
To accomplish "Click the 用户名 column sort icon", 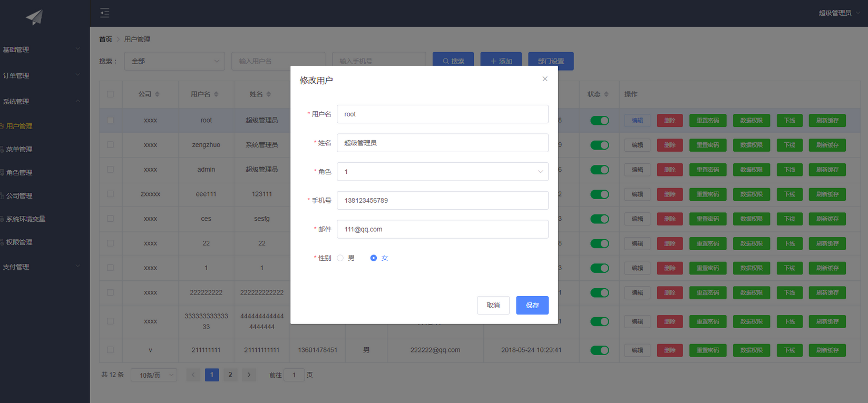I will (x=216, y=94).
